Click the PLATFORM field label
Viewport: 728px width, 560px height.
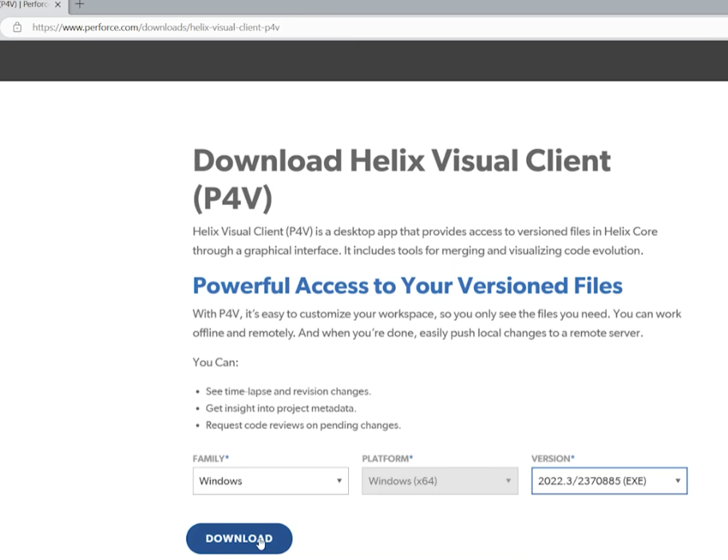[x=388, y=459]
